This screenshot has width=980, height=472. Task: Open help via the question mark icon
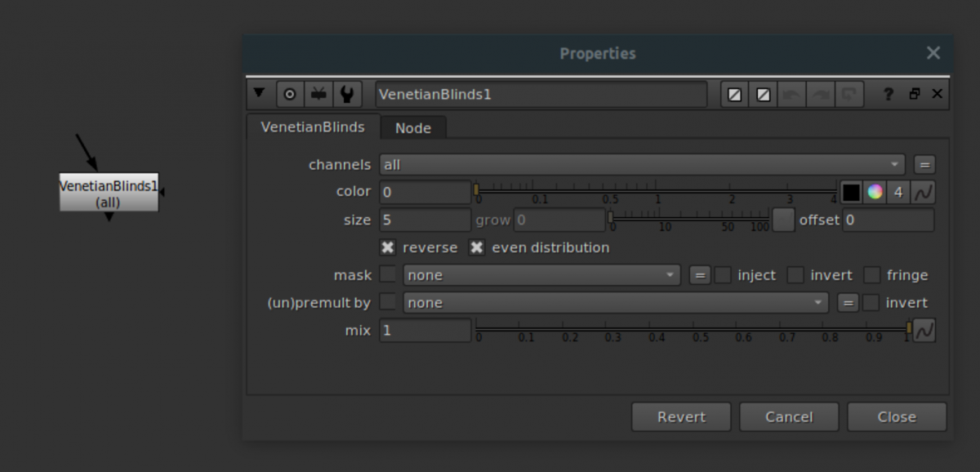pyautogui.click(x=888, y=94)
